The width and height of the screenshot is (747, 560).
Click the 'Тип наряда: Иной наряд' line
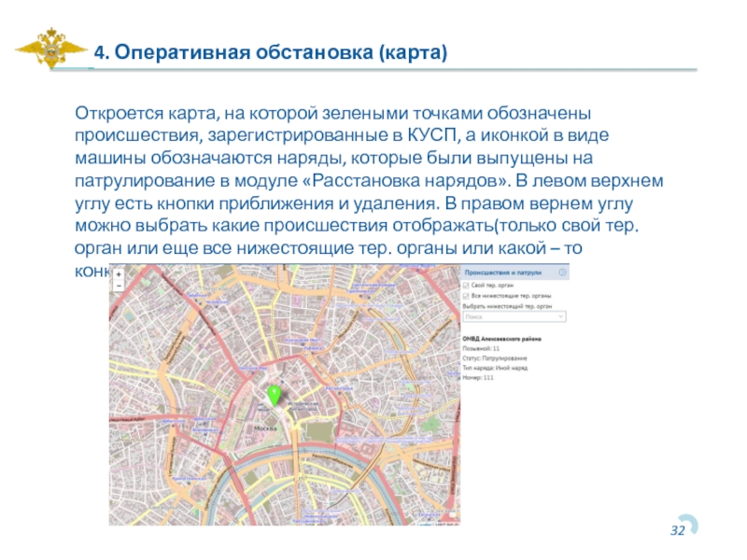tap(495, 368)
